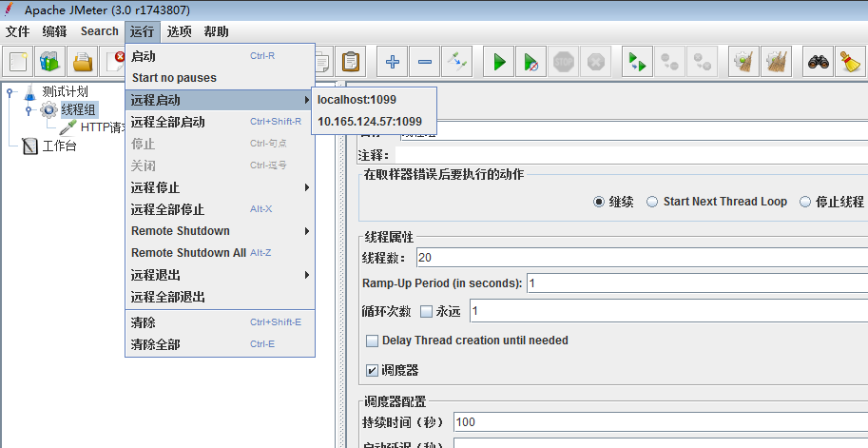Enable Delay Thread creation until needed

coord(372,341)
